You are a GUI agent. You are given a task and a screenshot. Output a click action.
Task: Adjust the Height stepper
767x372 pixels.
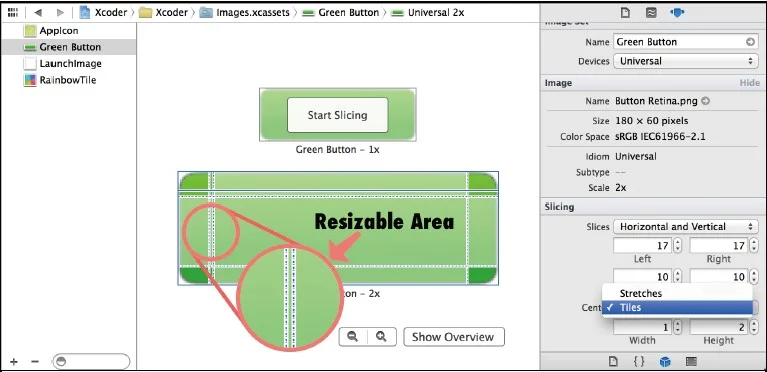753,327
